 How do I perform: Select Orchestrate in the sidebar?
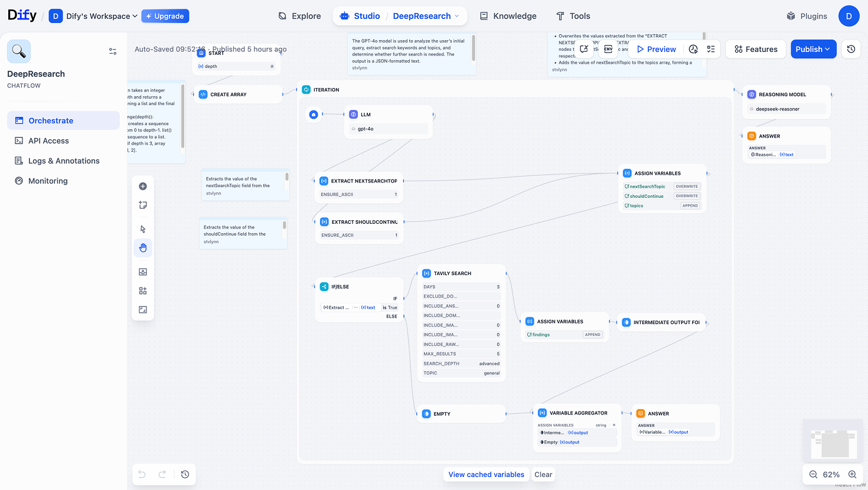[x=63, y=120]
